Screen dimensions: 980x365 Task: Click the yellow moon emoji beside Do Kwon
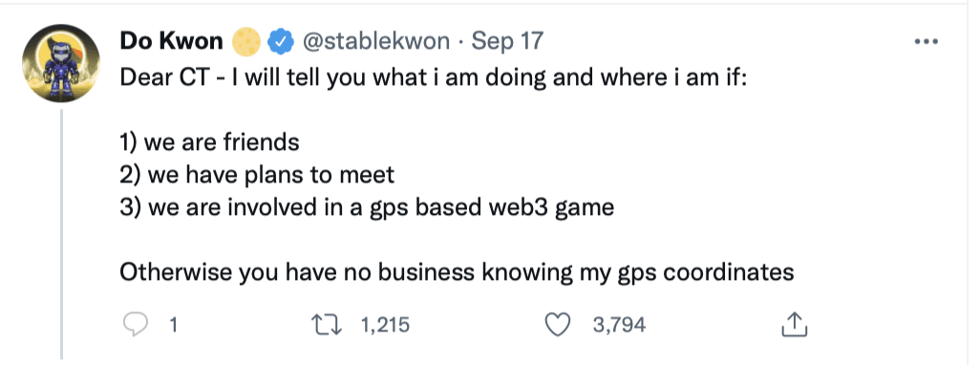[245, 42]
